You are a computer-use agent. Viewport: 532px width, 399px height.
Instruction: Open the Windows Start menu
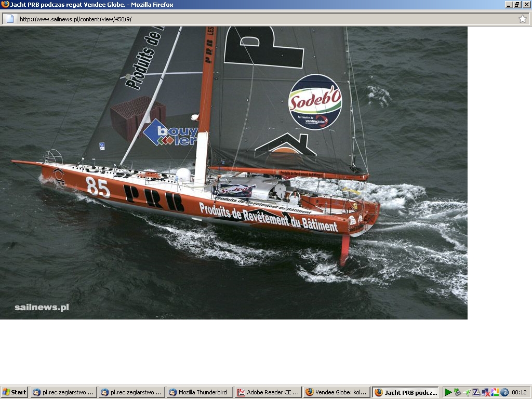tap(14, 392)
